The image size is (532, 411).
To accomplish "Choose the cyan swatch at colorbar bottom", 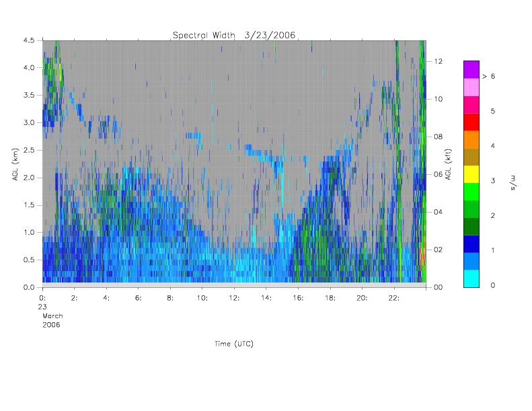I will 471,278.
